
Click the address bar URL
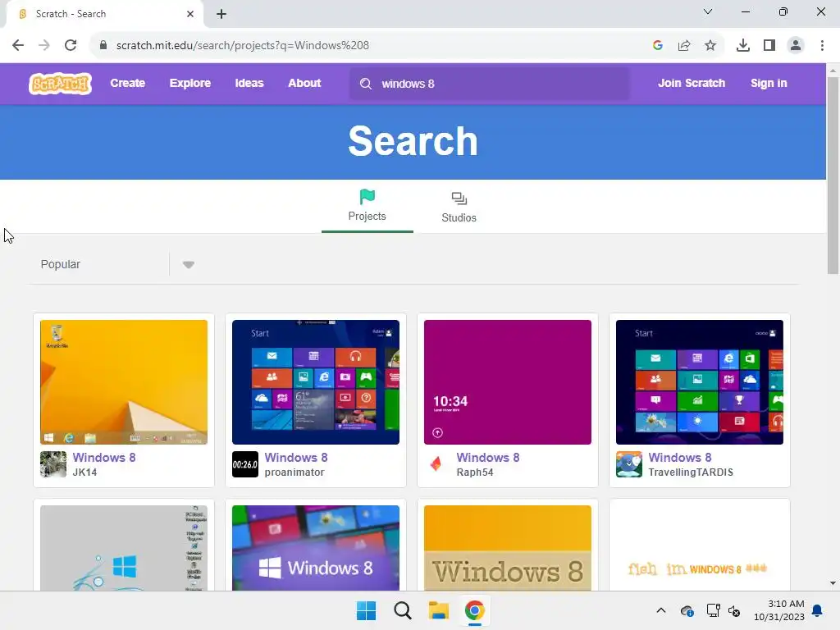243,45
